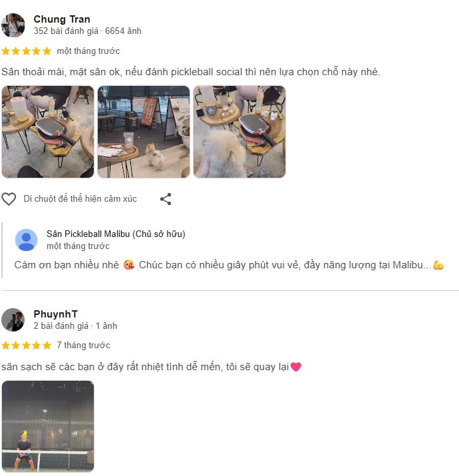459x476 pixels.
Task: Open Chung Tran's profile avatar
Action: [x=13, y=25]
